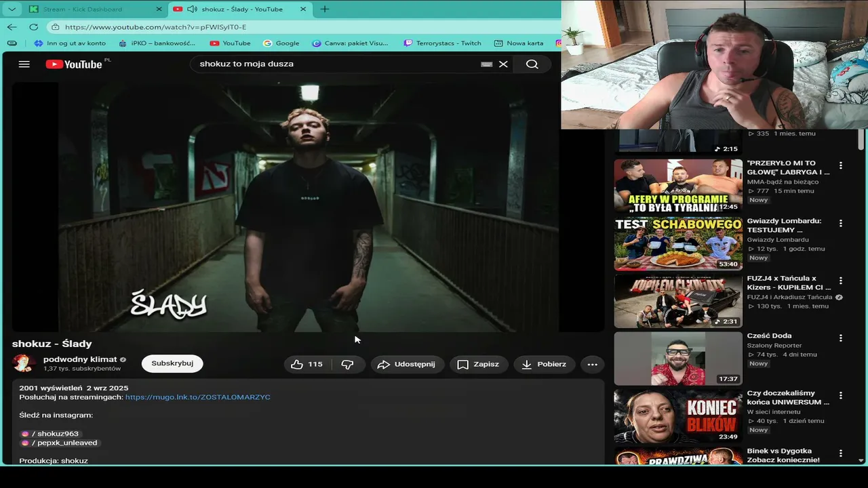
Task: Go back in the browser
Action: click(12, 27)
